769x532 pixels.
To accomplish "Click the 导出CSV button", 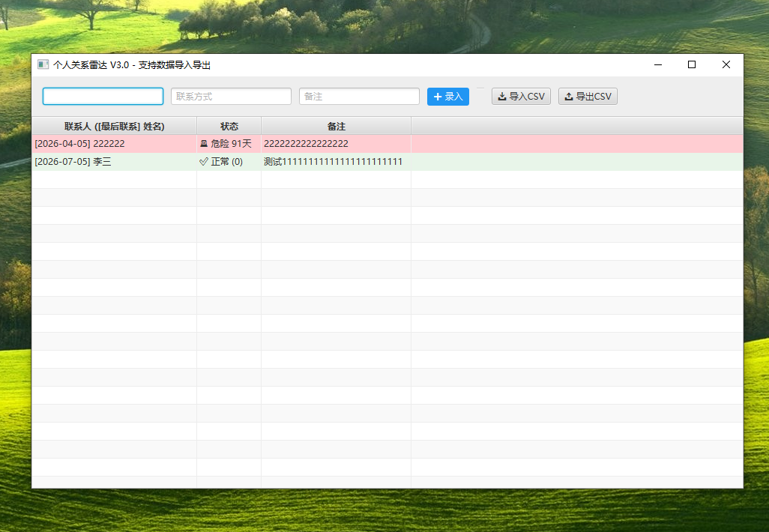I will 588,97.
